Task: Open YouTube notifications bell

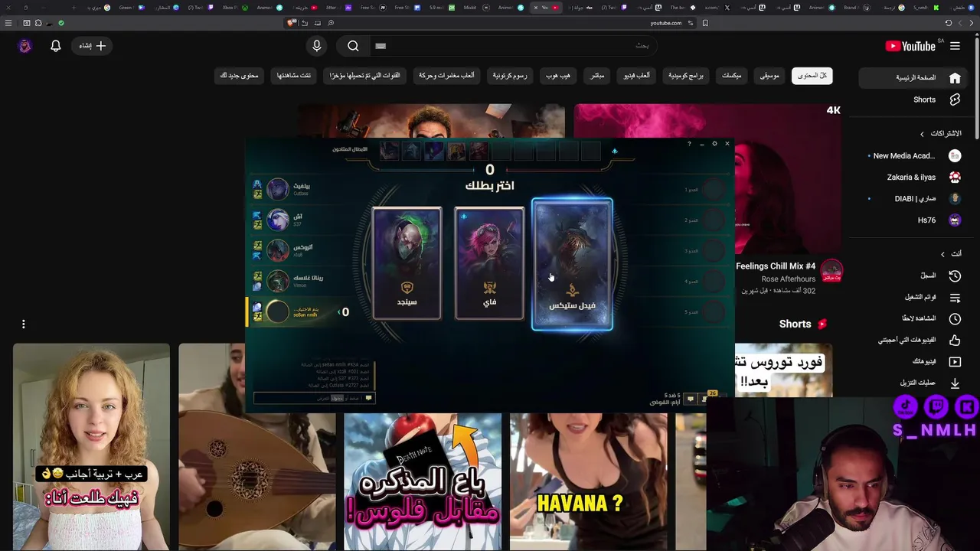Action: (55, 46)
